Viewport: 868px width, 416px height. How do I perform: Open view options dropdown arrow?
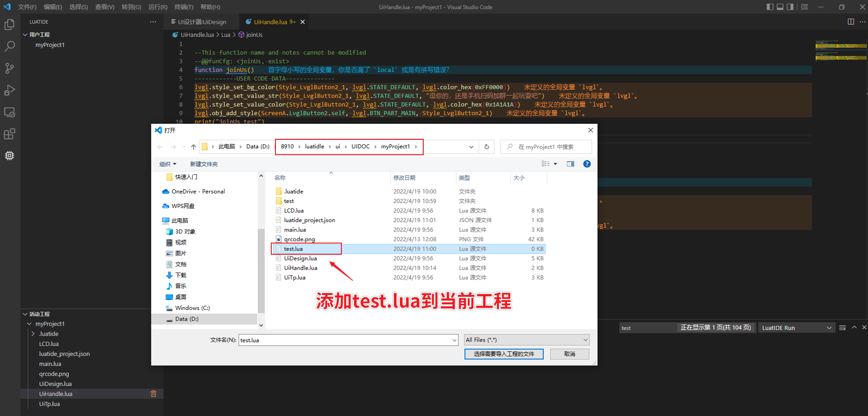click(x=556, y=164)
